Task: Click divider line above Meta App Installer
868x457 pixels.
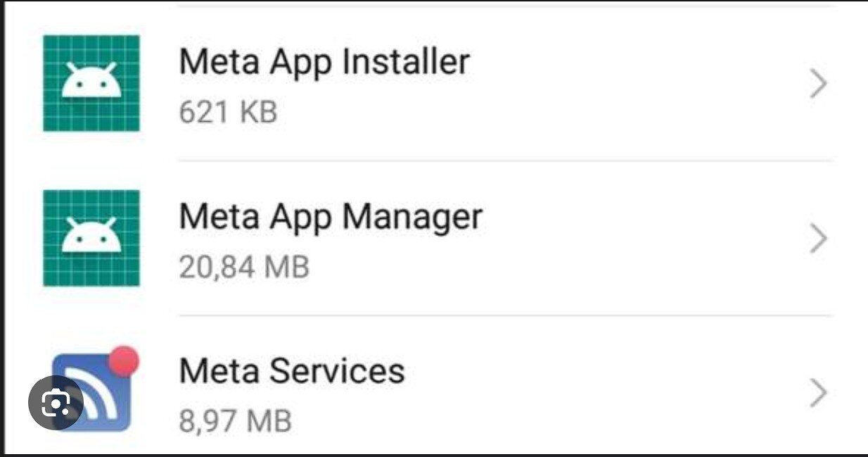Action: tap(505, 6)
